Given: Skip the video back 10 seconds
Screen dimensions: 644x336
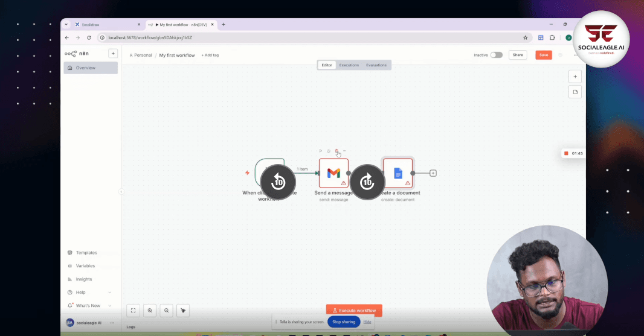Looking at the screenshot, I should (278, 182).
